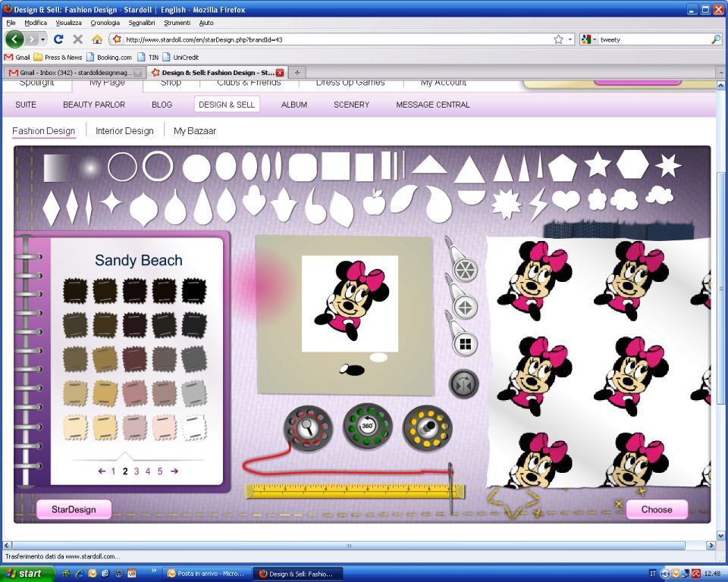Select the half-circle shape
728x582 pixels.
tap(471, 197)
